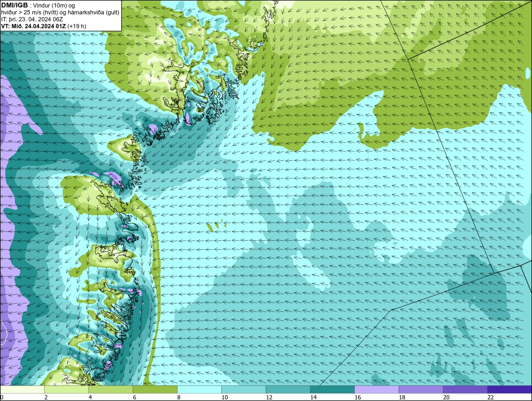Click the scale label '10'
Image resolution: width=532 pixels, height=401 pixels.
coord(225,397)
